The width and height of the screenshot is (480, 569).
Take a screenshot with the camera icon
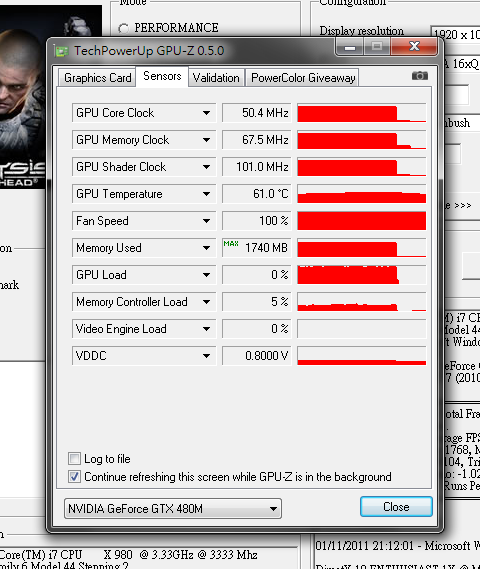click(x=420, y=76)
